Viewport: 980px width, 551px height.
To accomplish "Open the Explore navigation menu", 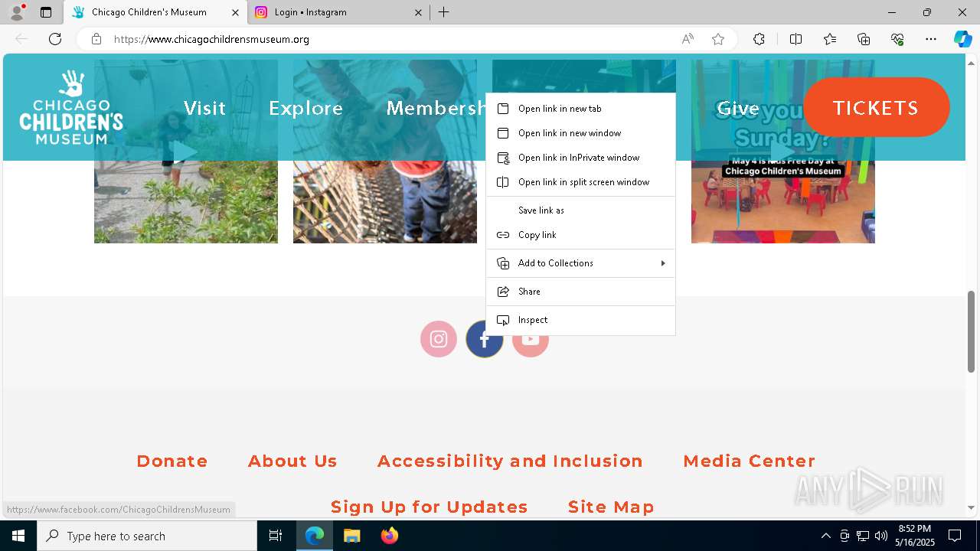I will tap(305, 108).
